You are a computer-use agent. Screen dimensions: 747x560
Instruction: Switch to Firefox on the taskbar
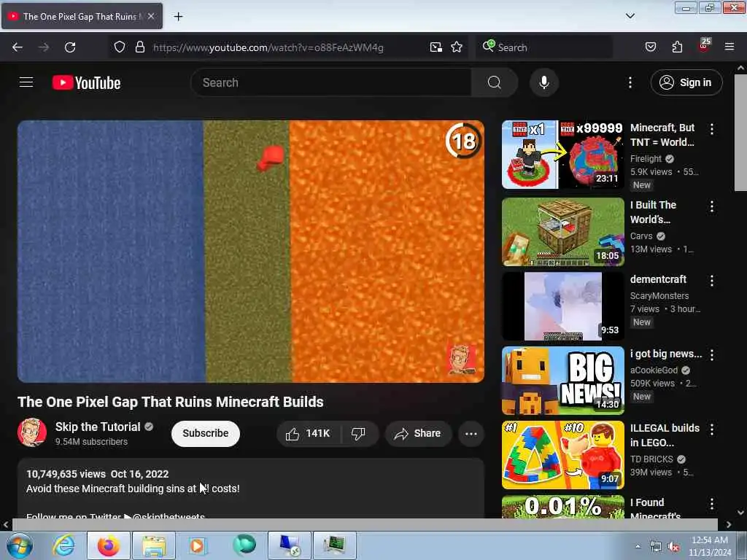pos(109,545)
